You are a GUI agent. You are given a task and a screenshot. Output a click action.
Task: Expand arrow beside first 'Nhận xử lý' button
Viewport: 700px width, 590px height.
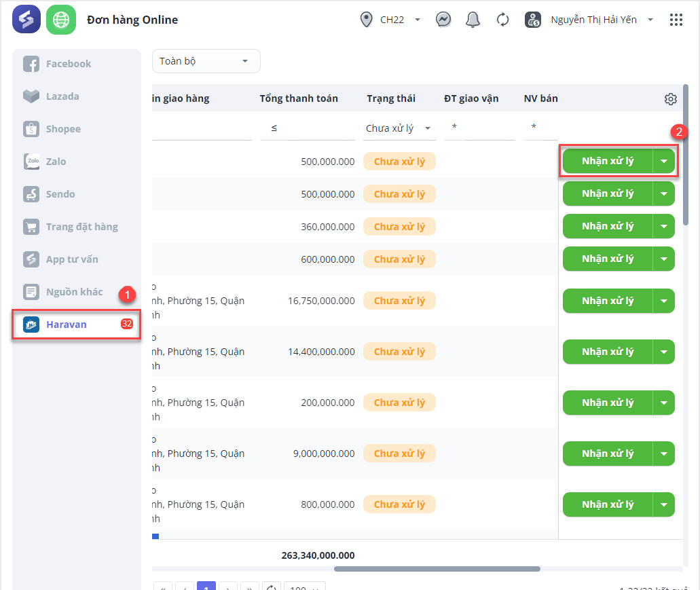pos(663,162)
